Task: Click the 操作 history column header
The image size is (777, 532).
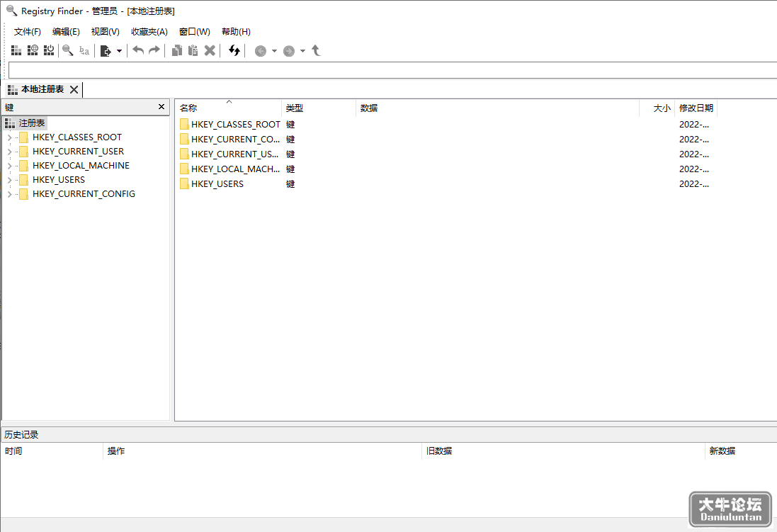Action: click(262, 451)
